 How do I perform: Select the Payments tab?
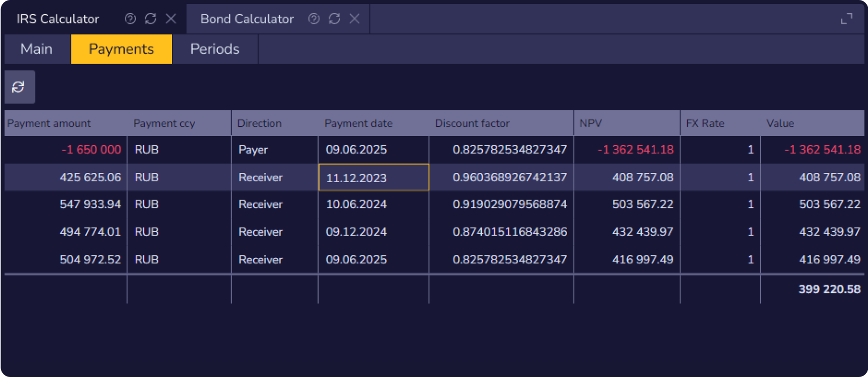[121, 49]
